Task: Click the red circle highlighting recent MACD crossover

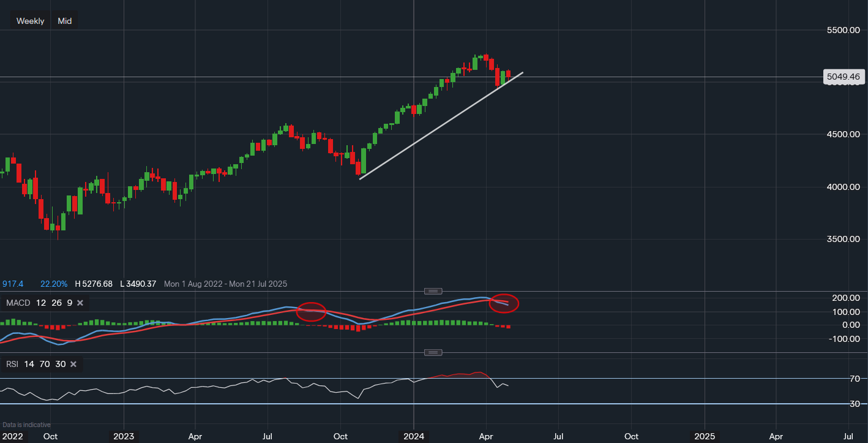Action: pyautogui.click(x=503, y=303)
